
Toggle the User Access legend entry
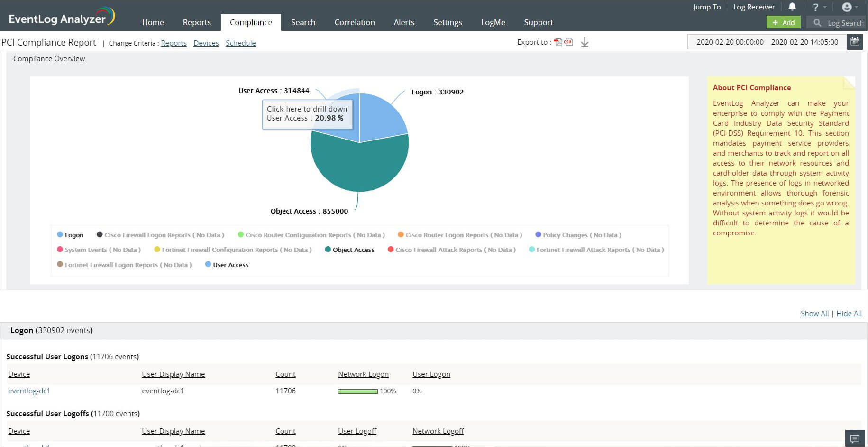(x=227, y=265)
